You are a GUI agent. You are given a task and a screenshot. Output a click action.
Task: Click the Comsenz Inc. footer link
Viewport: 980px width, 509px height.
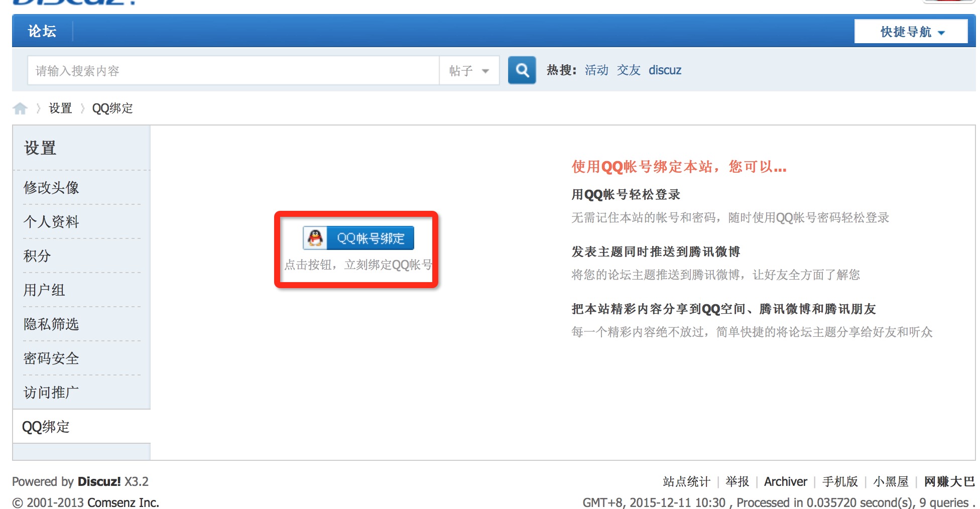point(124,502)
